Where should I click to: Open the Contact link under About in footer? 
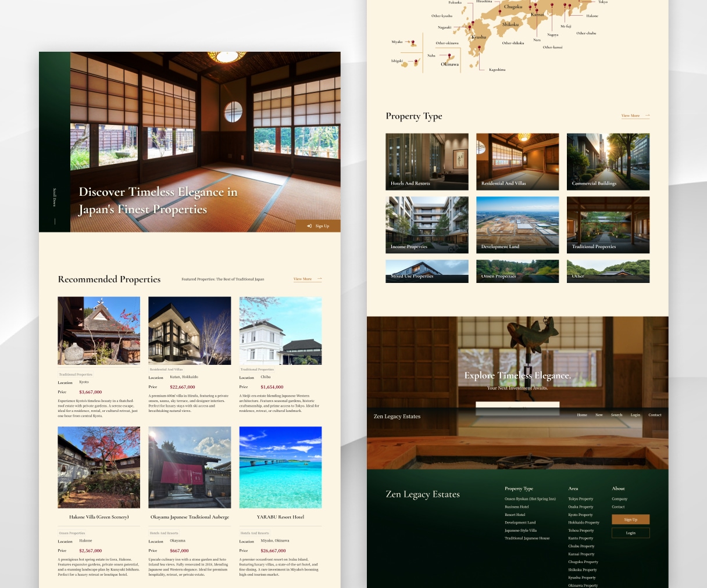(x=618, y=507)
